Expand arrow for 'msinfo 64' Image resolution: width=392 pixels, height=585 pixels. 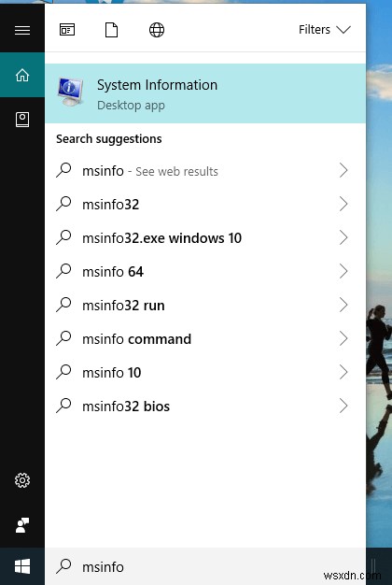[343, 271]
